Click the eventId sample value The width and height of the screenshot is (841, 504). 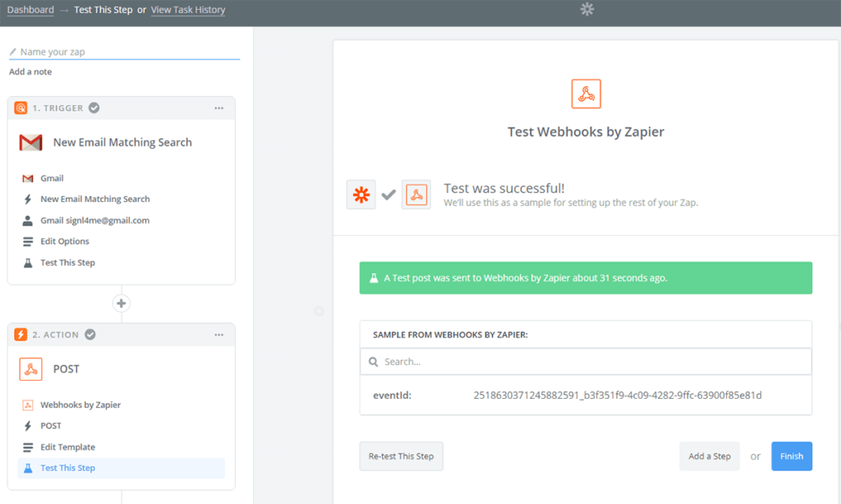[618, 395]
